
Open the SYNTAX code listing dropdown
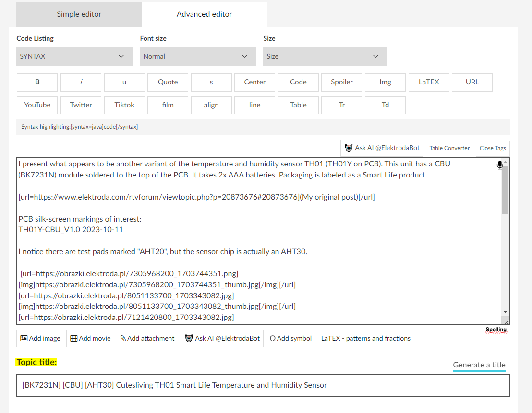pyautogui.click(x=74, y=56)
